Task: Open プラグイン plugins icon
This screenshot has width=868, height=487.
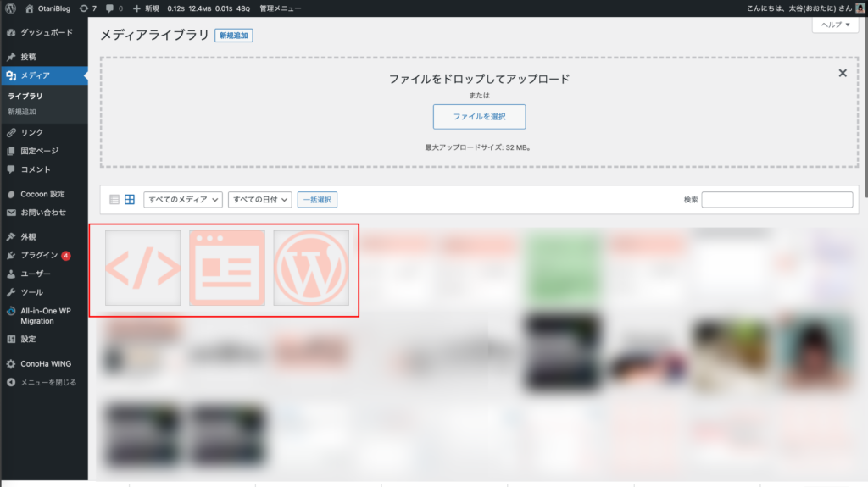Action: point(11,255)
